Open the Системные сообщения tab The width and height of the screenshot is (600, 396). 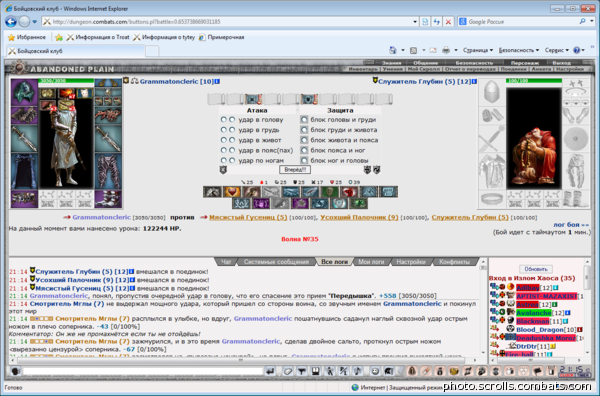coord(276,262)
